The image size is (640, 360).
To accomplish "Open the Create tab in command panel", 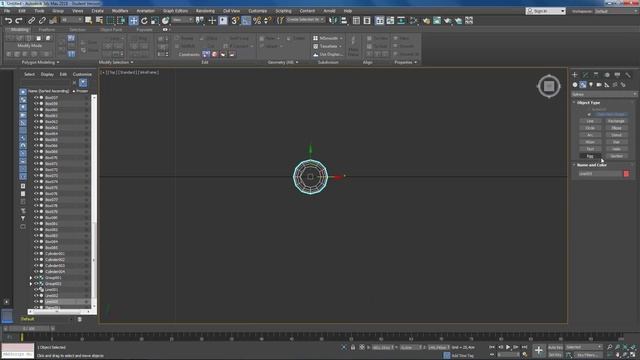I will 575,75.
